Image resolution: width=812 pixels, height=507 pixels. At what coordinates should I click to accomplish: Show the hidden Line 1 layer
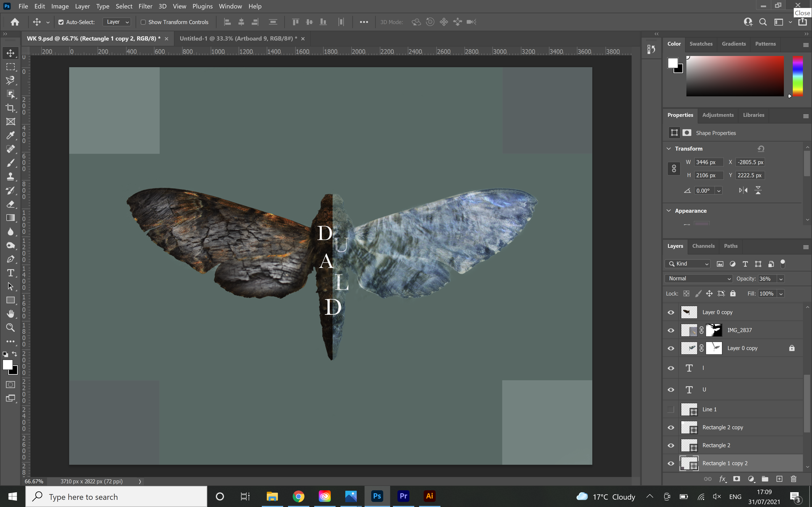coord(671,409)
